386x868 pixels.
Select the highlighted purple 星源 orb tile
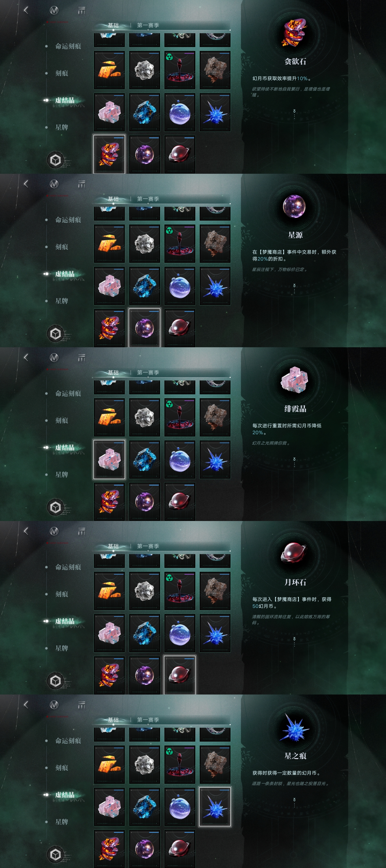click(x=145, y=327)
